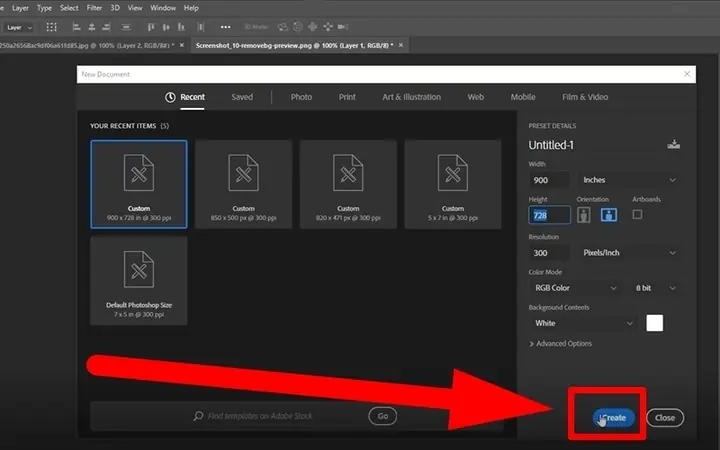Click the clock icon on the Recent tab
Screen dimensions: 720x450
(x=170, y=97)
